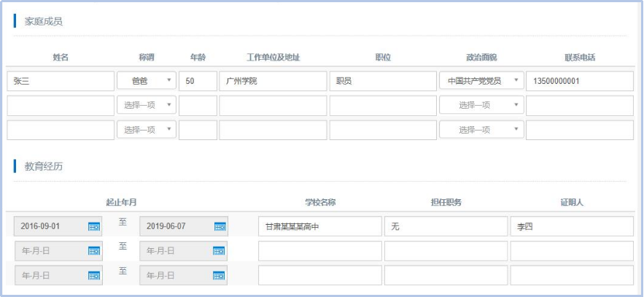Click the 称谓 column header
This screenshot has height=297, width=644.
[147, 58]
